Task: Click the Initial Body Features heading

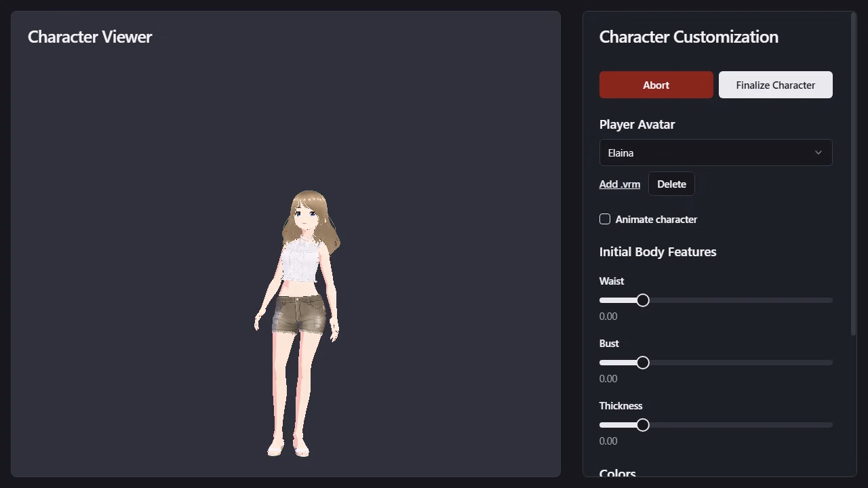Action: [x=658, y=251]
